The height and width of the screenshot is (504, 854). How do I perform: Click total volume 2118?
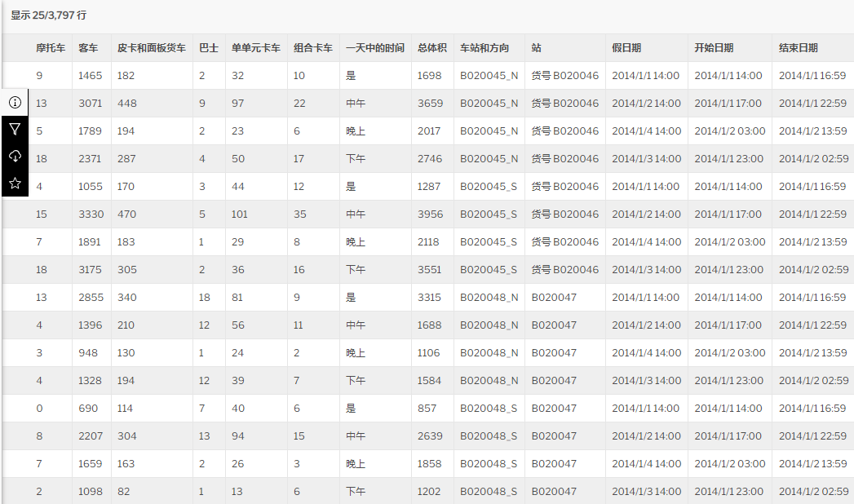(x=428, y=242)
